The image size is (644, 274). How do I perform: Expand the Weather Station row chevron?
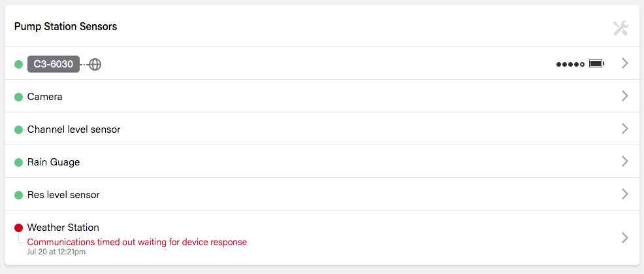[624, 237]
